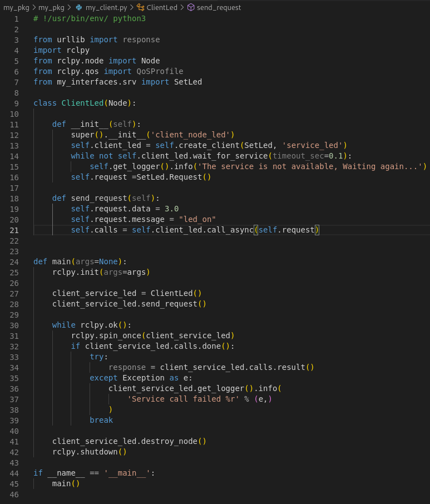Expand chevron after my_client.py breadcrumb
The width and height of the screenshot is (430, 504).
click(x=132, y=7)
